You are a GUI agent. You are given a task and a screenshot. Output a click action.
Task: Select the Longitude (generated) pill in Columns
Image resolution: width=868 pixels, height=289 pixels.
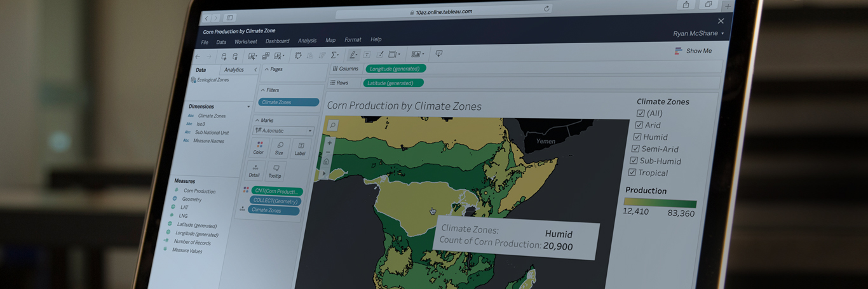[395, 69]
